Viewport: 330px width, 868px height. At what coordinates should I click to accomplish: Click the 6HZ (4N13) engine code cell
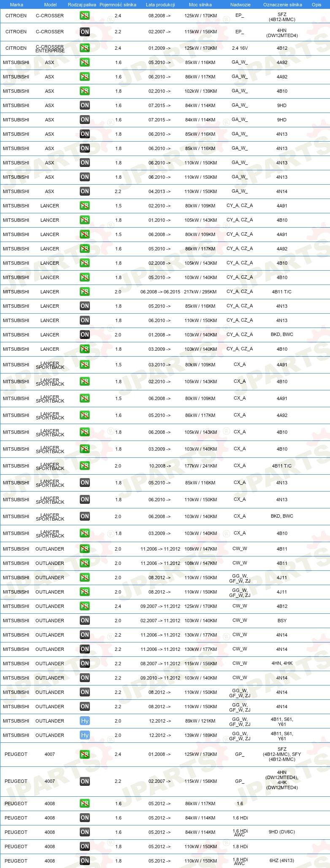click(282, 861)
